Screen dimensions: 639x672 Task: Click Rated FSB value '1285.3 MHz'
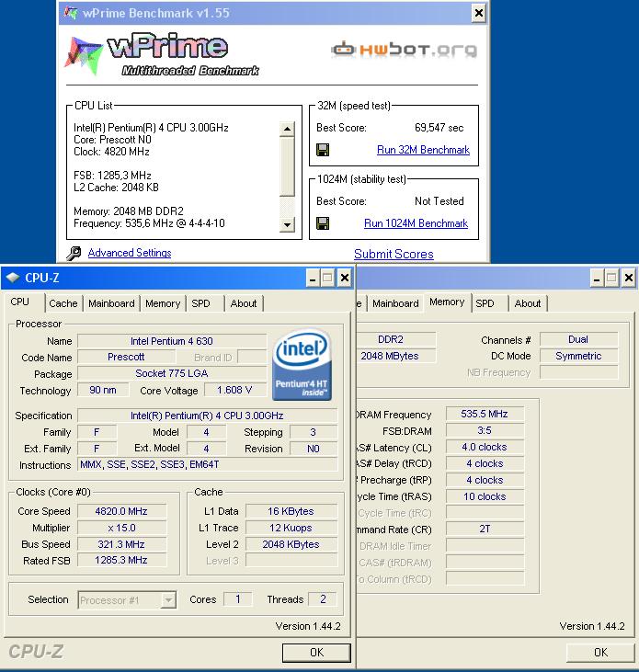click(x=121, y=560)
